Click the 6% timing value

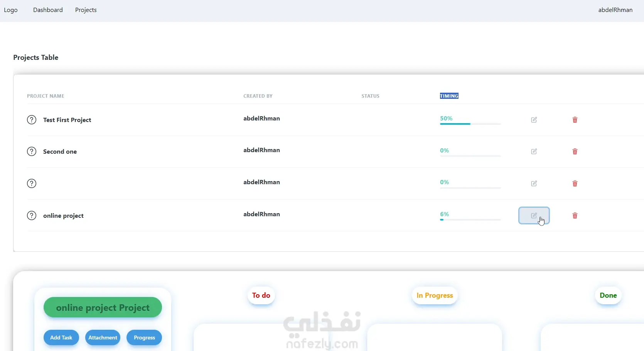pos(445,214)
